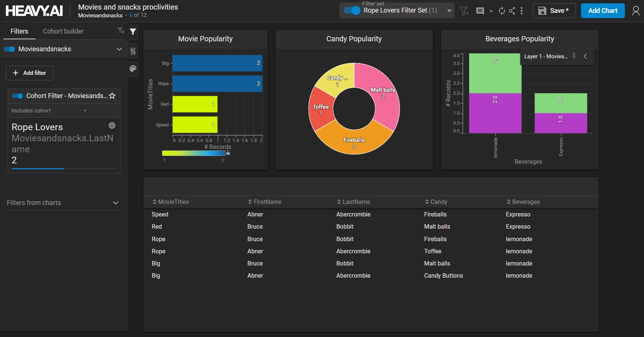Toggle the Rope Lovers Filter Set switch
644x337 pixels.
[x=352, y=11]
